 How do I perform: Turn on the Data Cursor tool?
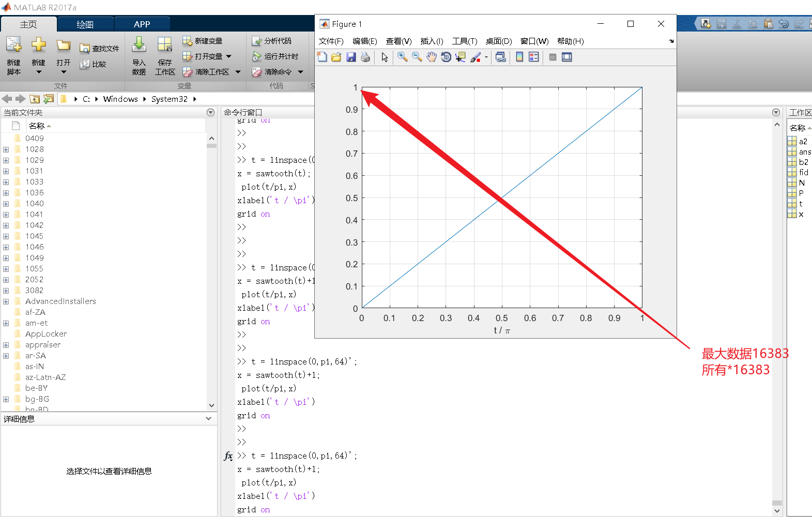[x=461, y=57]
